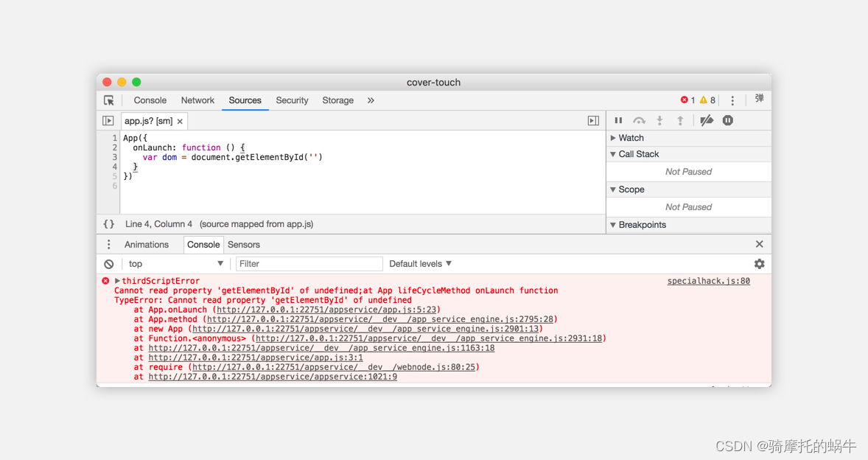
Task: Open the top context selector dropdown
Action: (175, 264)
